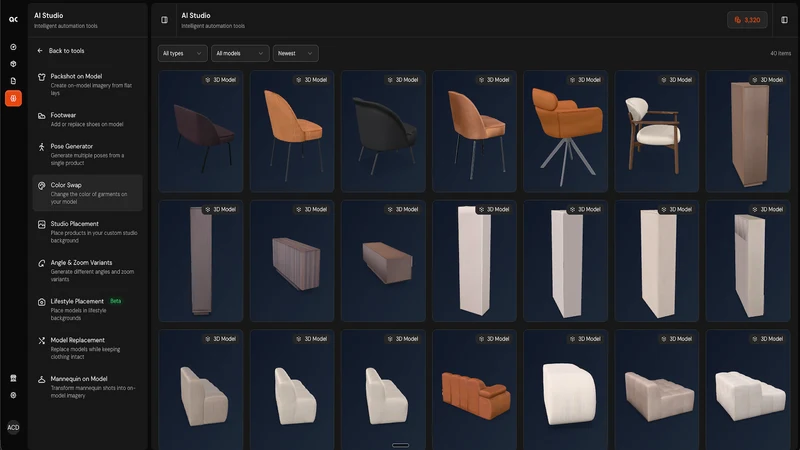Open the Newest sort dropdown

click(x=295, y=53)
